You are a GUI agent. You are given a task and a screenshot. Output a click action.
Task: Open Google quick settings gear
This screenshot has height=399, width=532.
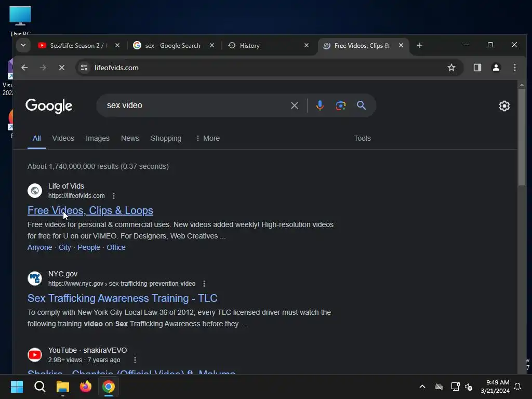pos(504,106)
